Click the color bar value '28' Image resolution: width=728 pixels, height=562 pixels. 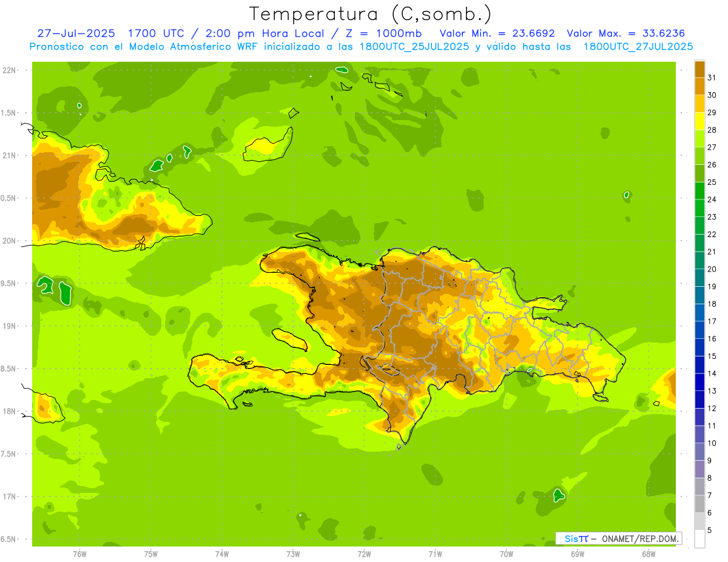pos(712,130)
